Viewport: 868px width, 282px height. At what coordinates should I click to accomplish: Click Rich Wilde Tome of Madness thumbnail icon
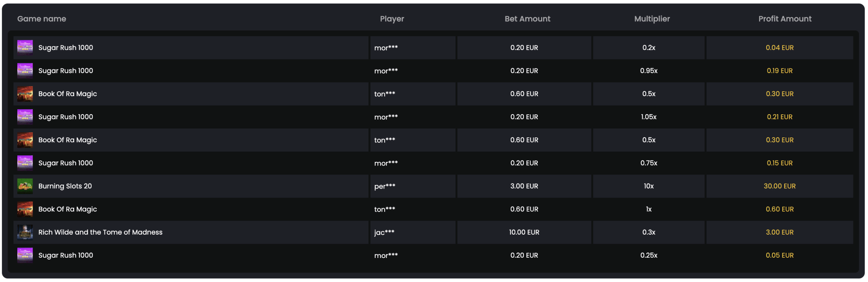25,232
